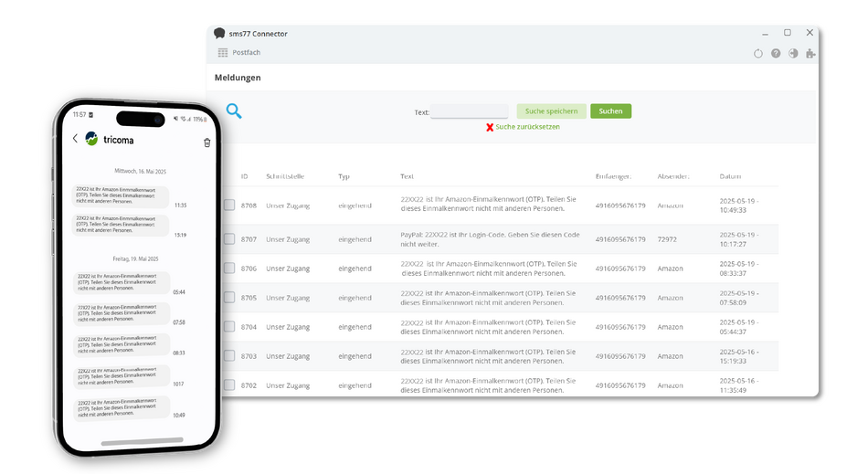This screenshot has width=868, height=474.
Task: Tap the tricoma logo avatar on phone
Action: 91,139
